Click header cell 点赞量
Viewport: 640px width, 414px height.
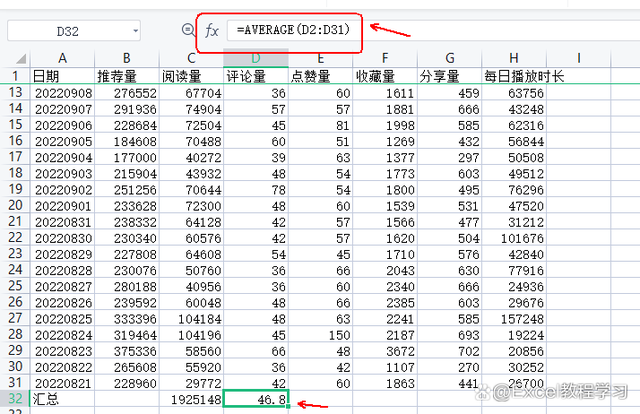(x=320, y=76)
